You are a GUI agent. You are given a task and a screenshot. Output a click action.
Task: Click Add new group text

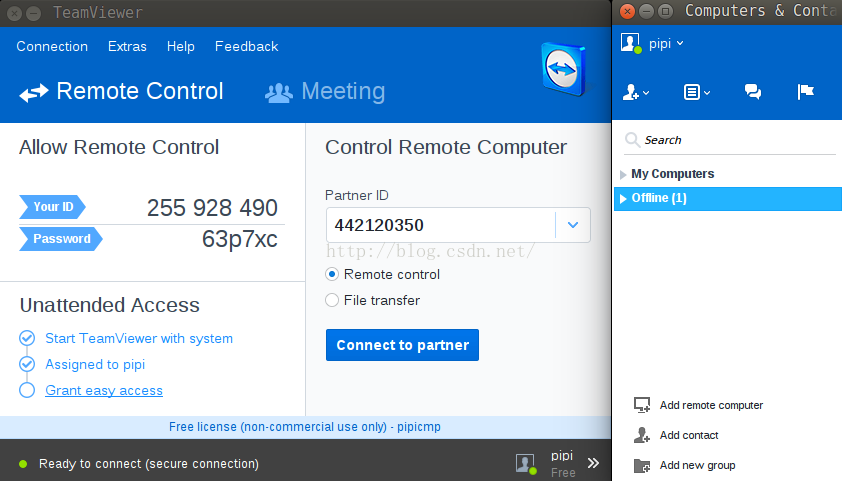(x=698, y=465)
